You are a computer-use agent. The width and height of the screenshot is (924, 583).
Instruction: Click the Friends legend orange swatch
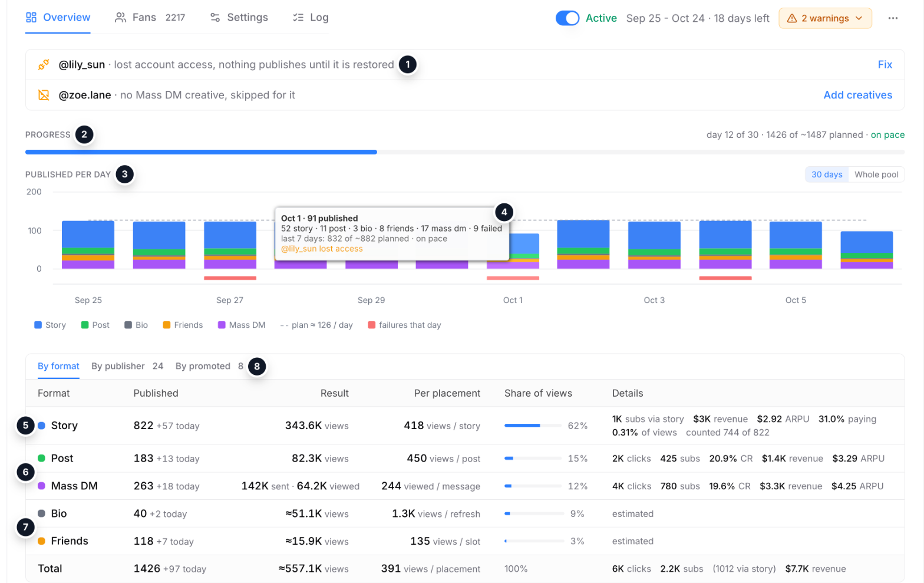[x=167, y=325]
